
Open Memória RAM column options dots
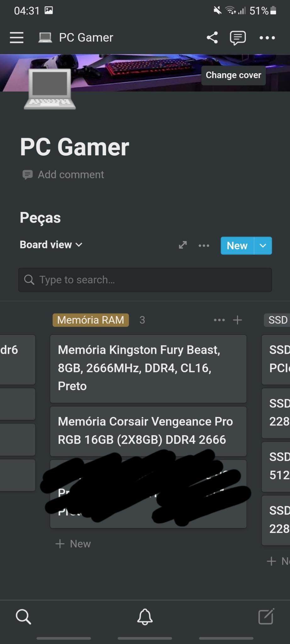coord(219,320)
